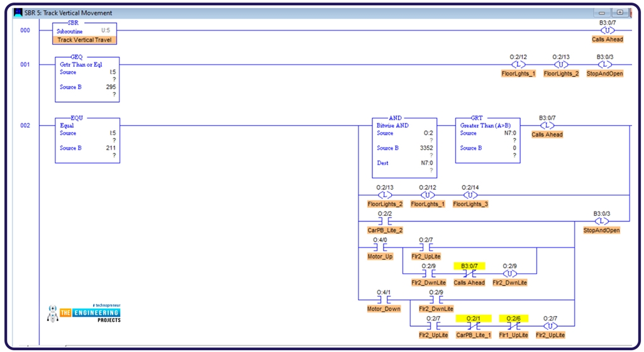
Task: Click the U:5 value in the SBR block
Action: pyautogui.click(x=106, y=30)
